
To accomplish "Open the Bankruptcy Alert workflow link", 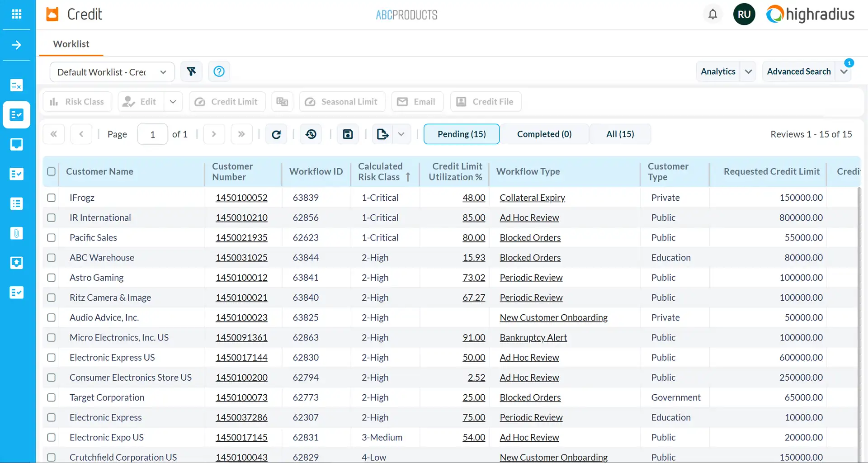I will tap(533, 337).
